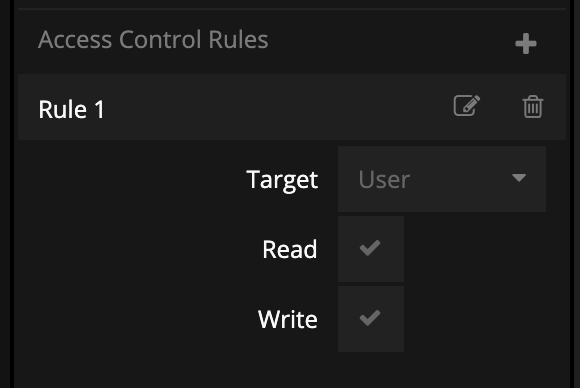Remove Rule 1 via the bin icon
Screen dimensions: 580x388
533,107
